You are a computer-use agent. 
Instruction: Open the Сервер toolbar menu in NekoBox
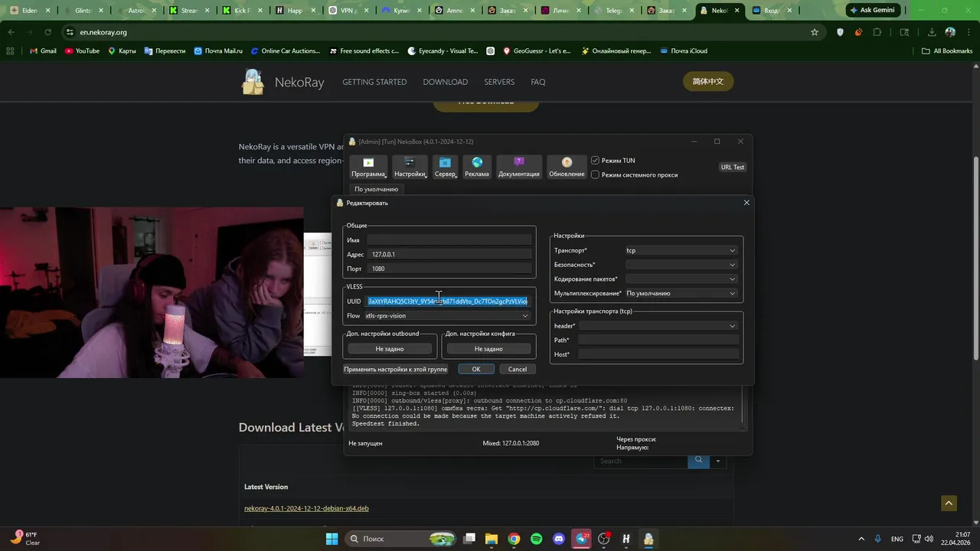point(445,167)
